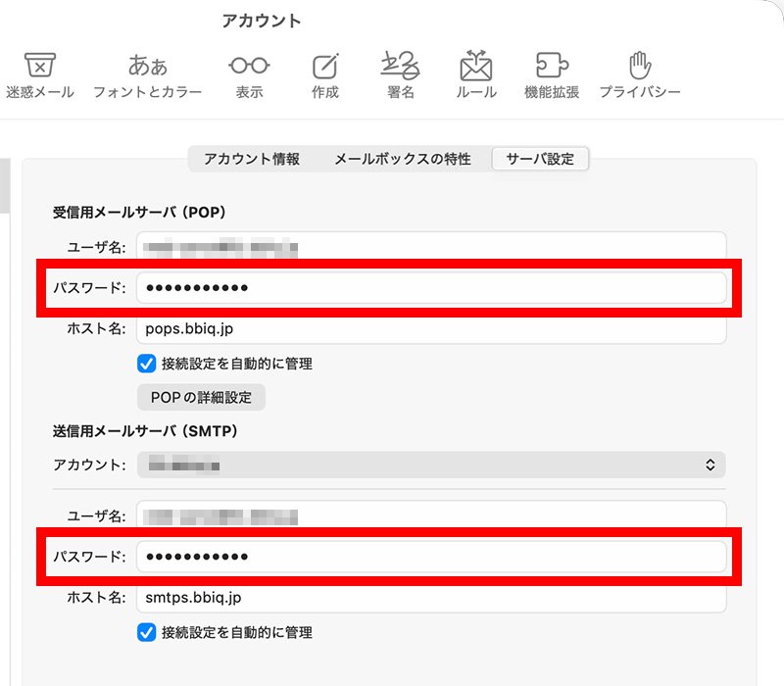Open the プライバシー privacy preferences
Screen dimensions: 784x686
tap(640, 76)
